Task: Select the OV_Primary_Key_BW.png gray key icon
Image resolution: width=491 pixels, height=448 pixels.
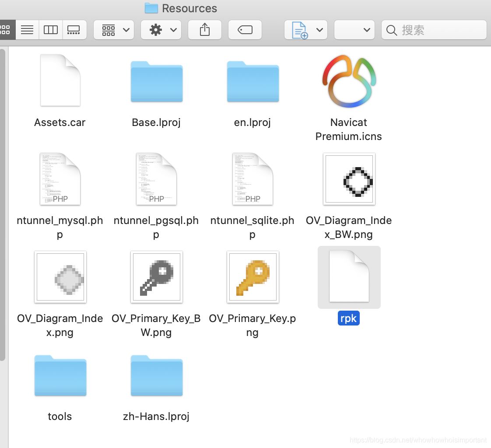Action: pos(156,277)
